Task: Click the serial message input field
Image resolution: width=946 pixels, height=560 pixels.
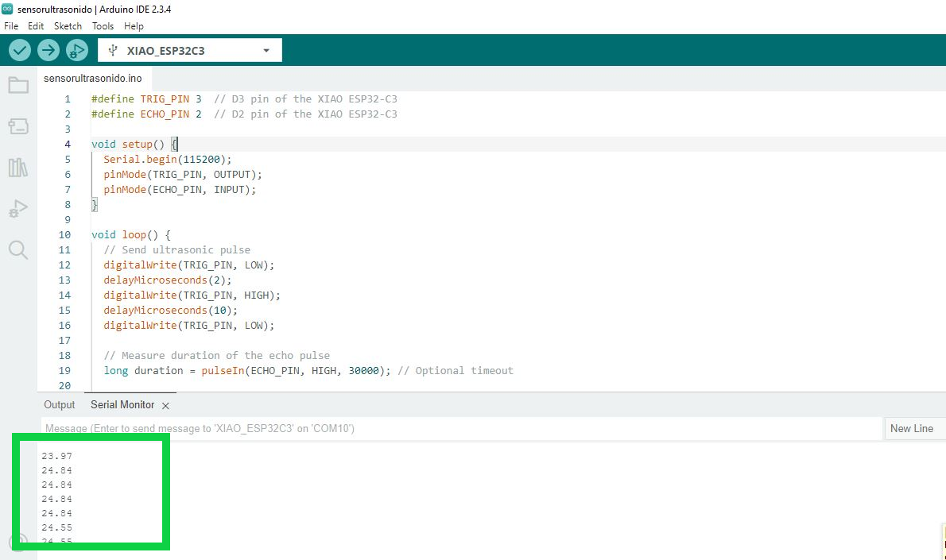Action: coord(462,429)
